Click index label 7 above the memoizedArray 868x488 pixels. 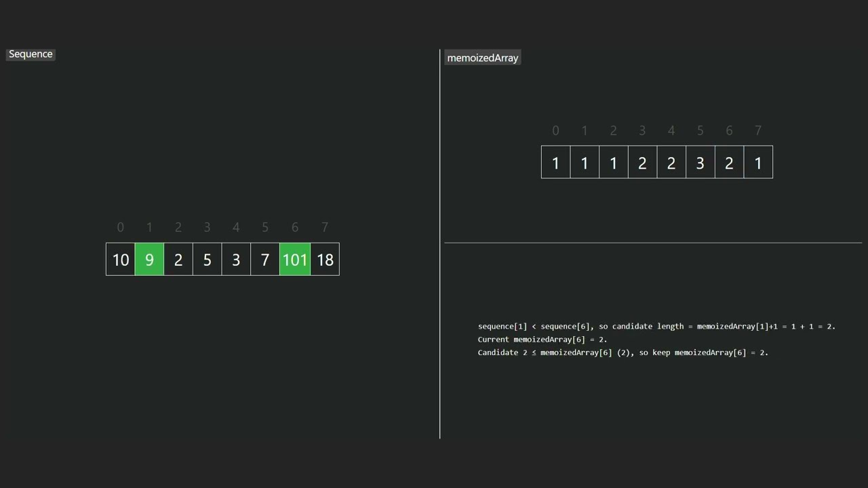(758, 130)
